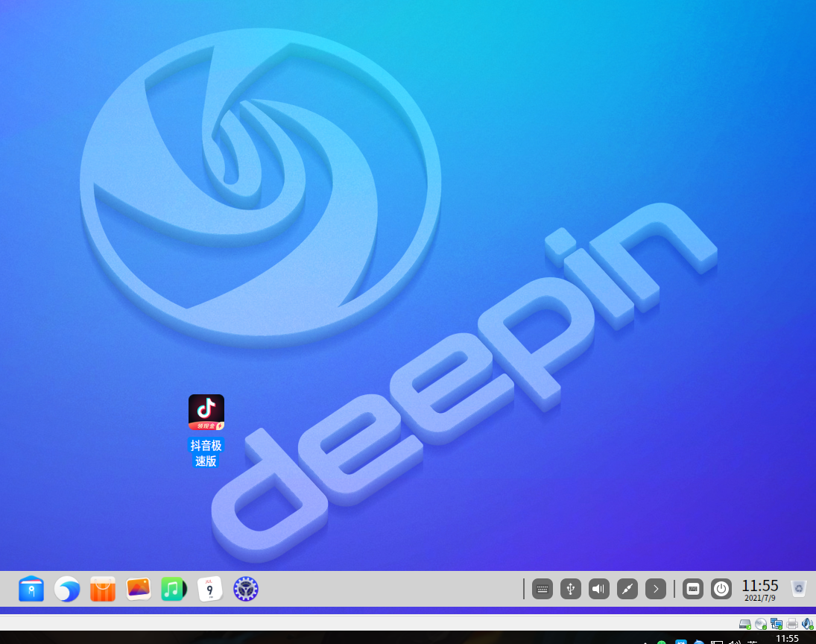Click the onscreen keyboard tray icon

tap(543, 589)
